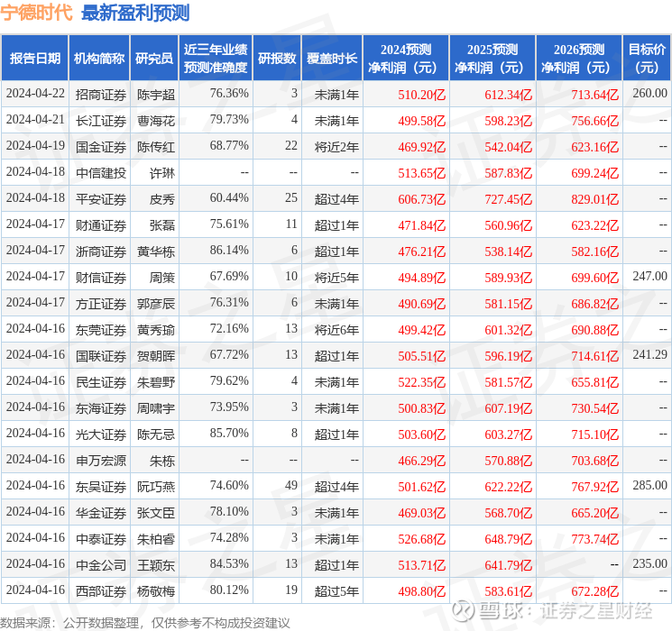Click the 2026 forecast 829.01亿
Screen dimensions: 672x631
pyautogui.click(x=594, y=199)
